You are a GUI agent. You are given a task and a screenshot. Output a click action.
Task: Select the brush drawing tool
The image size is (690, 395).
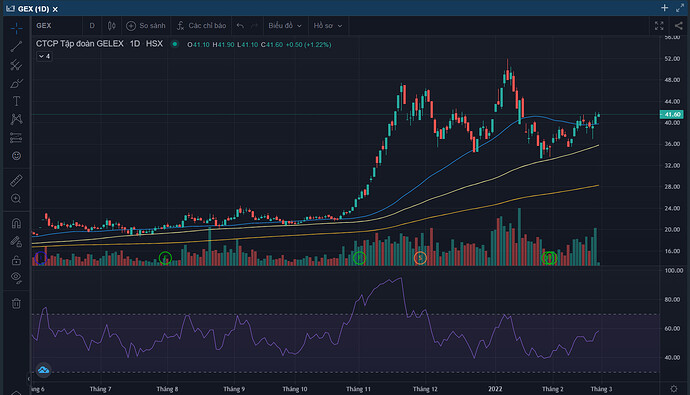[x=16, y=83]
